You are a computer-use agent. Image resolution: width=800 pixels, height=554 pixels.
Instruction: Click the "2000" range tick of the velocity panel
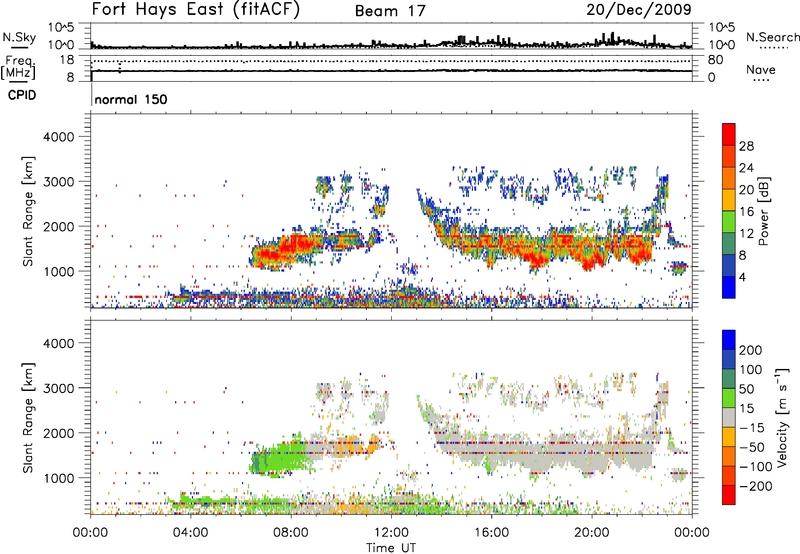click(x=59, y=433)
